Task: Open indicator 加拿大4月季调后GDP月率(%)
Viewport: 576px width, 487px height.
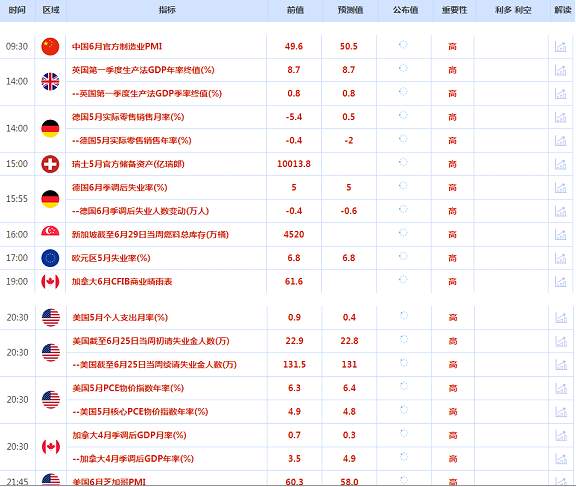Action: (129, 435)
